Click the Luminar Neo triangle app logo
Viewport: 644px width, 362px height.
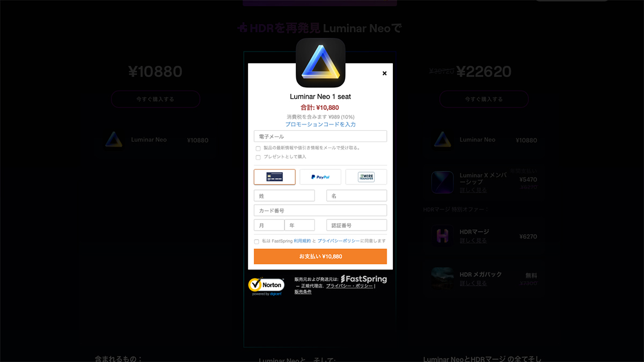[x=320, y=63]
